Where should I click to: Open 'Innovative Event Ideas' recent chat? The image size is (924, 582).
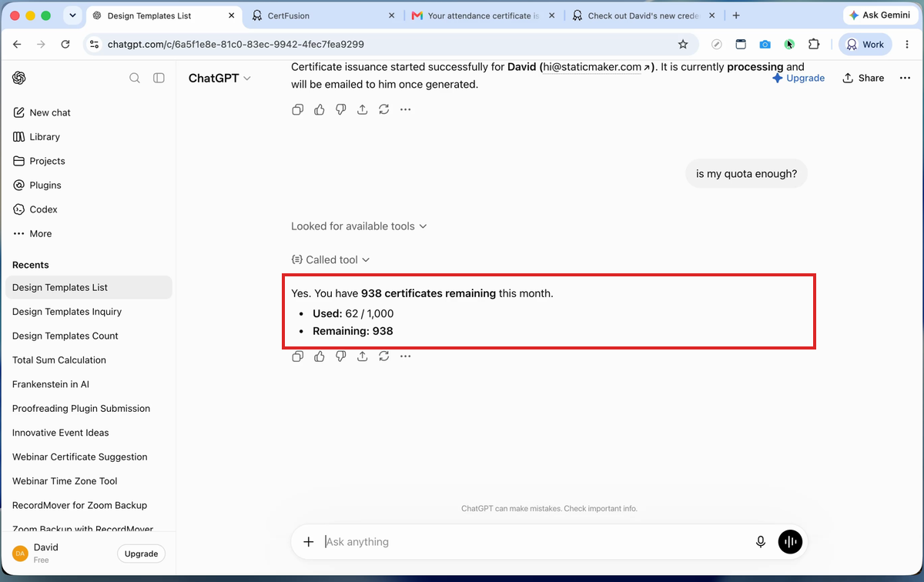[x=89, y=433]
